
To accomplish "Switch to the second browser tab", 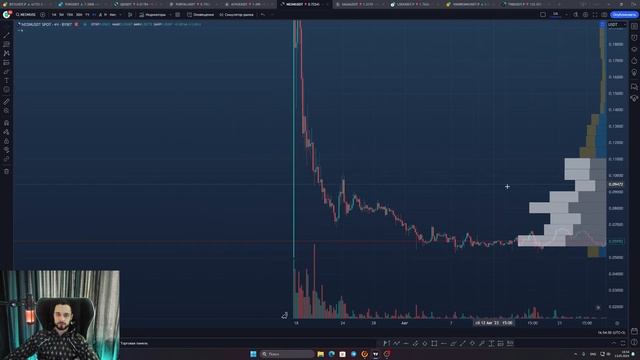I will pos(82,4).
